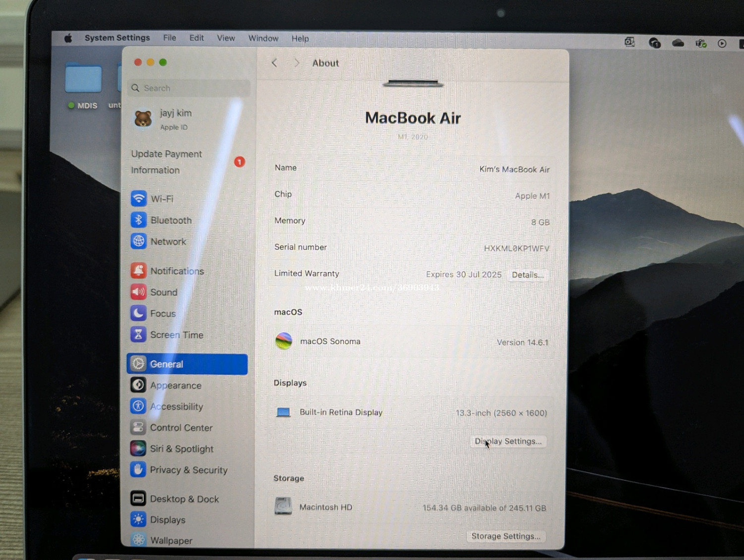The image size is (744, 560).
Task: Select the General gear icon
Action: point(138,364)
